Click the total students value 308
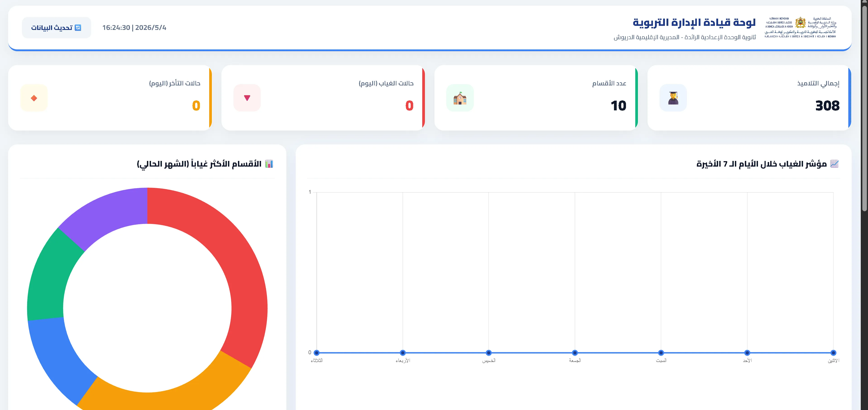 827,106
